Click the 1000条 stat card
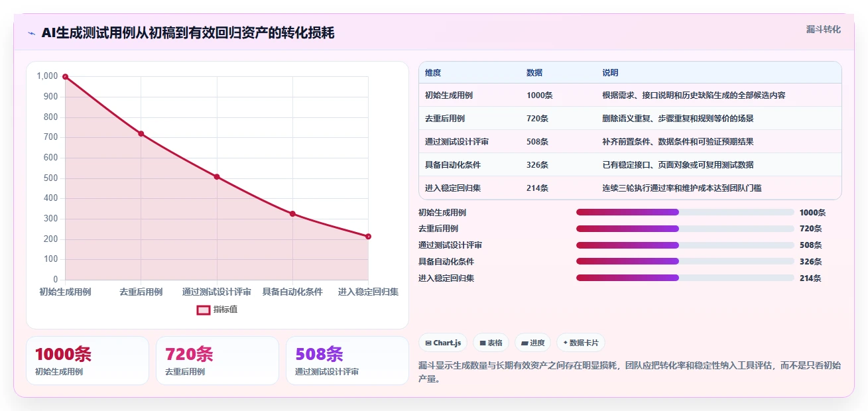The height and width of the screenshot is (411, 868). pyautogui.click(x=88, y=361)
